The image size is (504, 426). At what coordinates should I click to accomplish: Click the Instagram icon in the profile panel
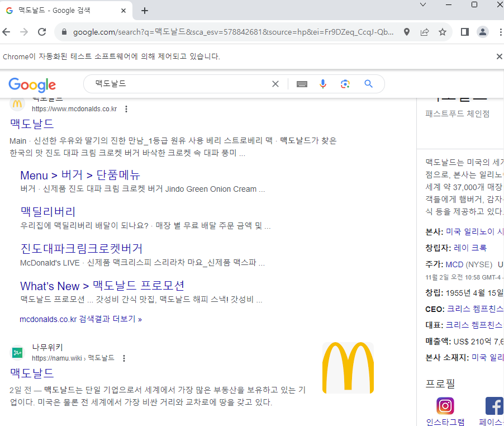pos(445,406)
